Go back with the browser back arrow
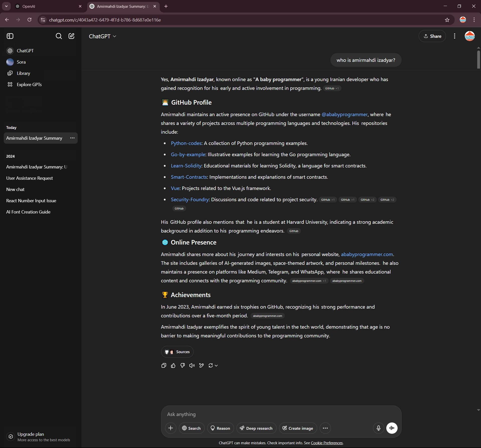Screen dimensions: 481x448 pos(7,20)
